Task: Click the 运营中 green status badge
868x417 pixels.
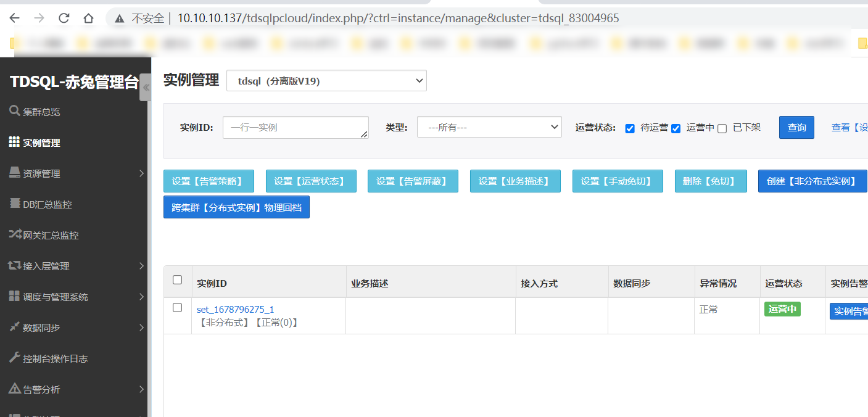Action: click(782, 309)
